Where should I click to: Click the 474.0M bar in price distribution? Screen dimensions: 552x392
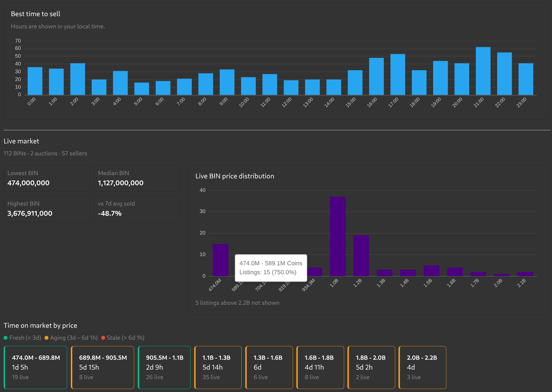coord(221,260)
